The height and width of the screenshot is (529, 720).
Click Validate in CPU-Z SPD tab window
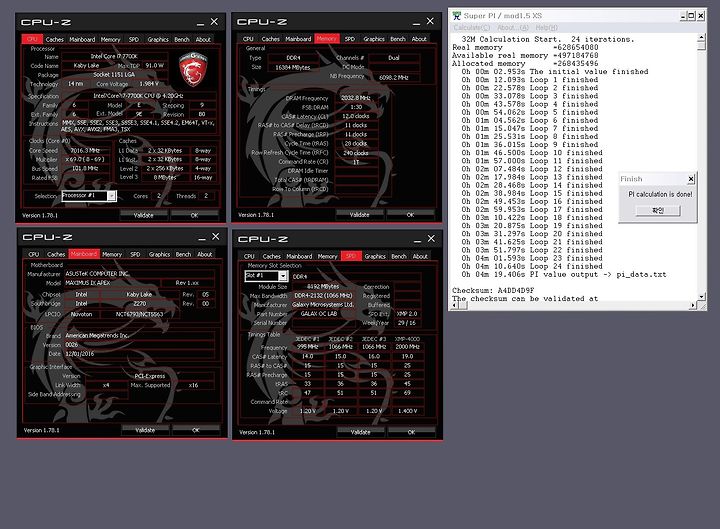(360, 432)
